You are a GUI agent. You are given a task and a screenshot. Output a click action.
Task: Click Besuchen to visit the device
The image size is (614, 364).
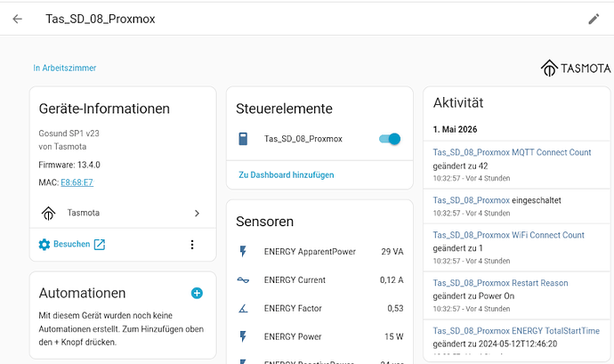tap(72, 244)
